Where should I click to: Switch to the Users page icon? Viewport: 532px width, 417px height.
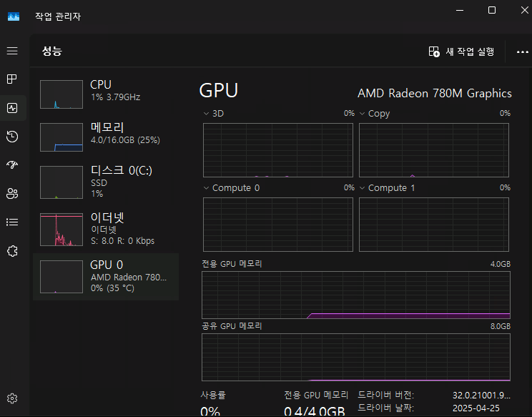tap(12, 193)
